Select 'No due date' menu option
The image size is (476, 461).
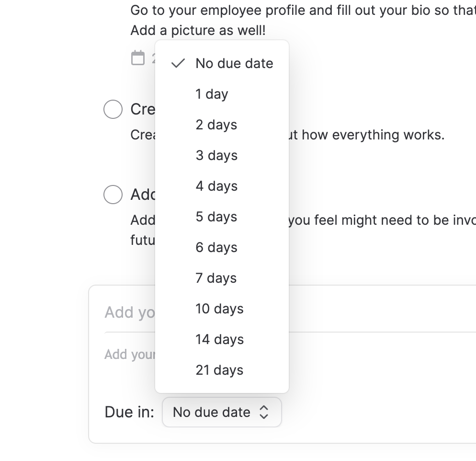(x=234, y=63)
